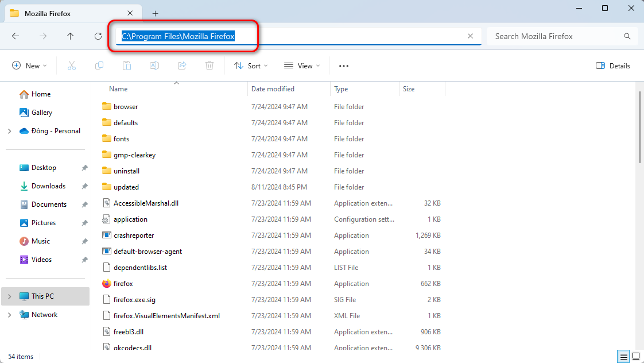The image size is (644, 363).
Task: Open the Pictures quick access folder
Action: pos(37,223)
